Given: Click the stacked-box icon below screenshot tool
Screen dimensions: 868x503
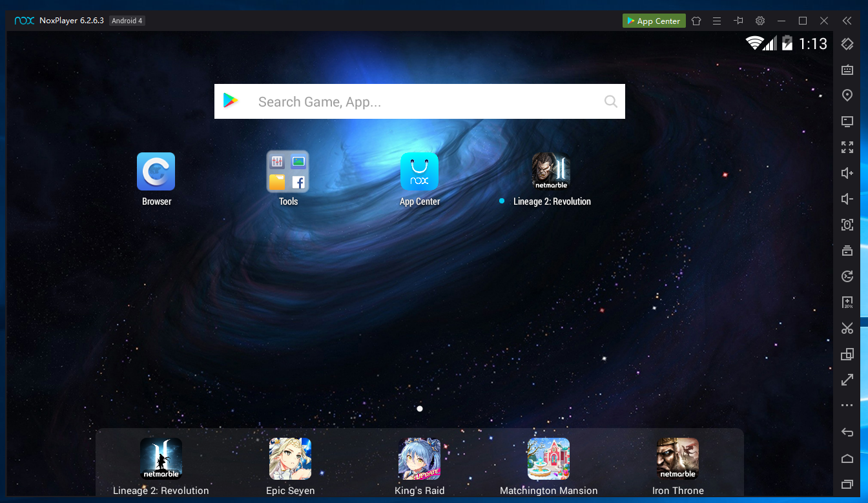Looking at the screenshot, I should point(847,251).
